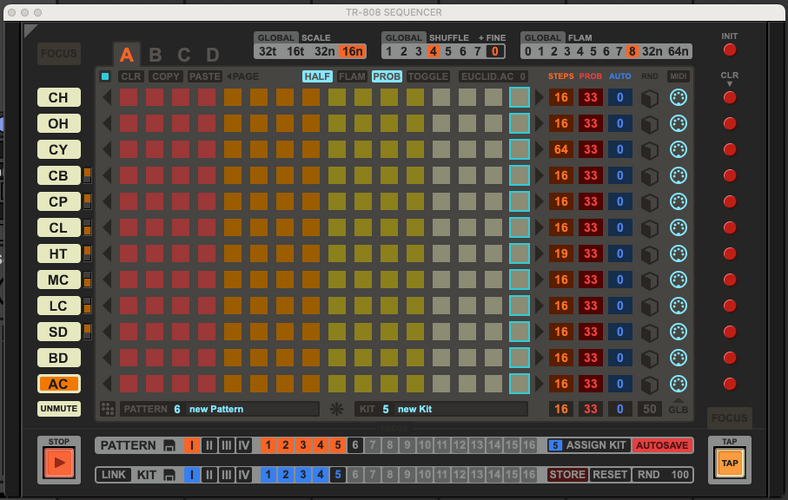Open the MIDI dial icon in OH row

pyautogui.click(x=678, y=124)
